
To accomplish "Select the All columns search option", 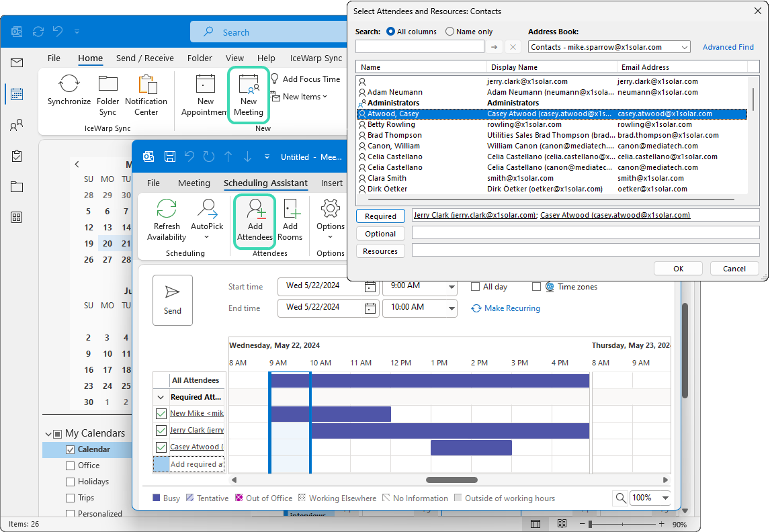I will point(391,32).
